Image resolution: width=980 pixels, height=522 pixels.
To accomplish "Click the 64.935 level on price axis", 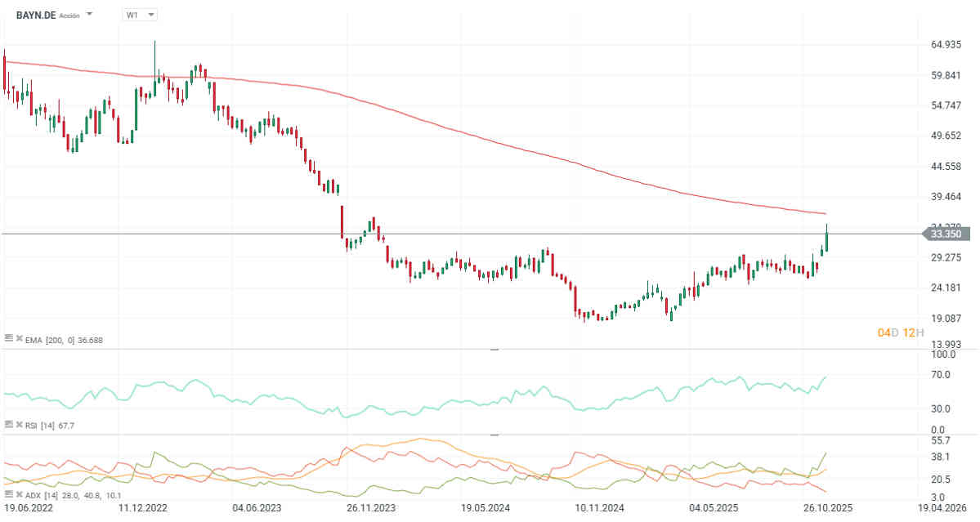I will pyautogui.click(x=946, y=44).
